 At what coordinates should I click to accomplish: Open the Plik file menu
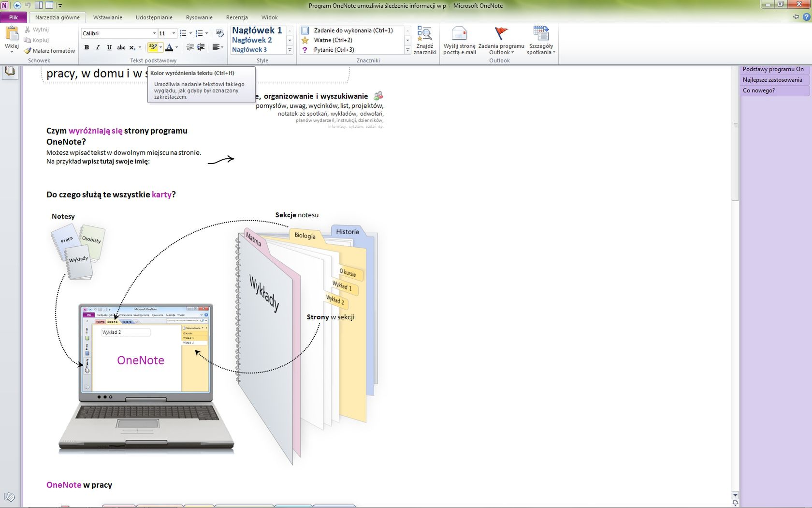pos(14,17)
